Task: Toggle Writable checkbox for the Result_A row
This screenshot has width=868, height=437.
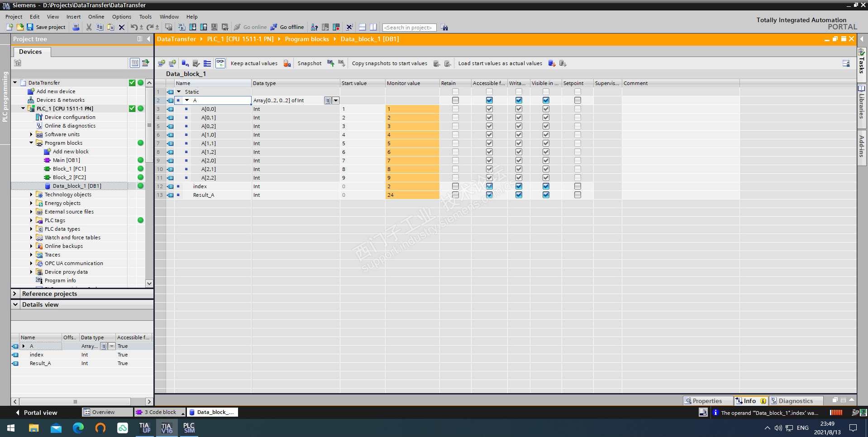Action: click(519, 195)
